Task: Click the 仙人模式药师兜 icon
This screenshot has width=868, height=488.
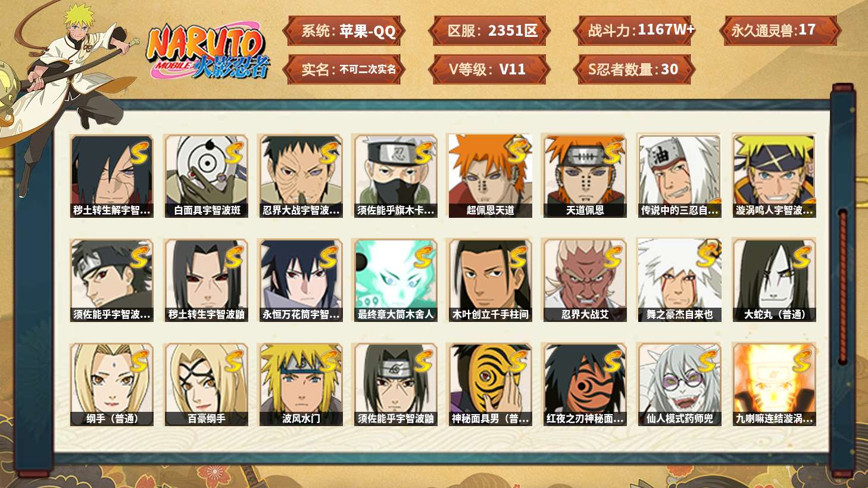Action: [679, 384]
